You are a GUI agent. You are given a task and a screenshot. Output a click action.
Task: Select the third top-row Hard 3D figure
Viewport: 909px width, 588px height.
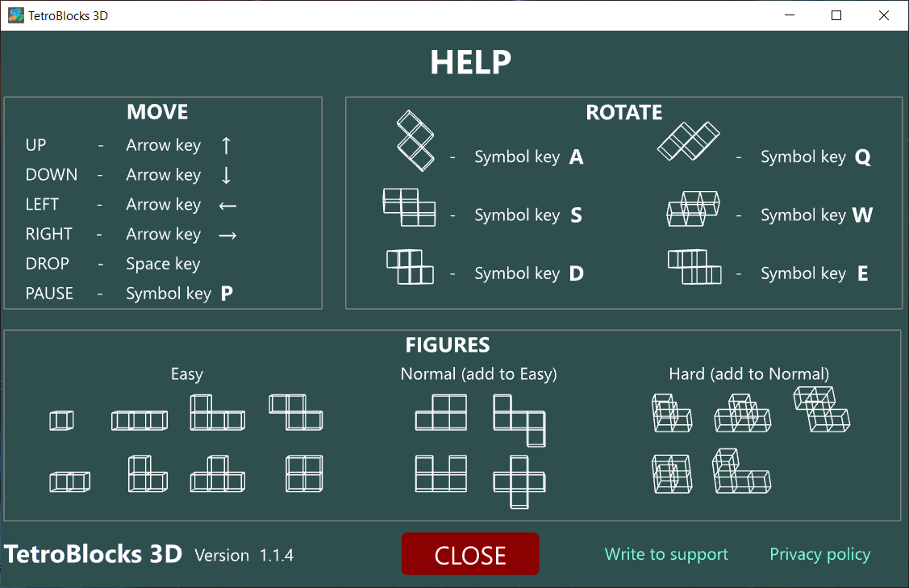tap(821, 410)
